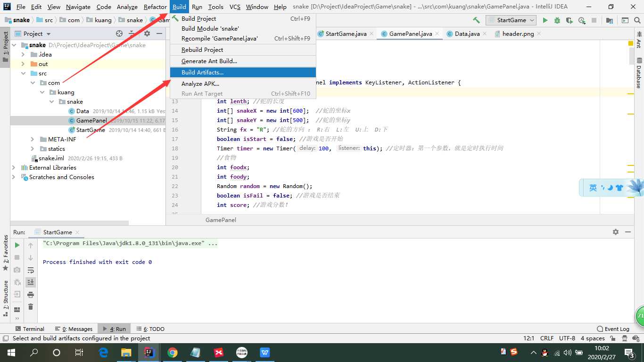
Task: Open Run panel settings gear
Action: [x=616, y=232]
